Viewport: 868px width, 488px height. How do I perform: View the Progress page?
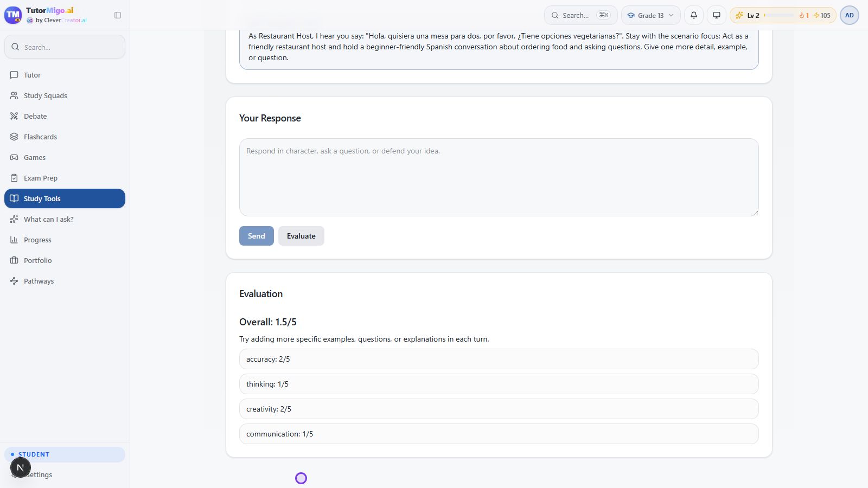[x=65, y=240]
